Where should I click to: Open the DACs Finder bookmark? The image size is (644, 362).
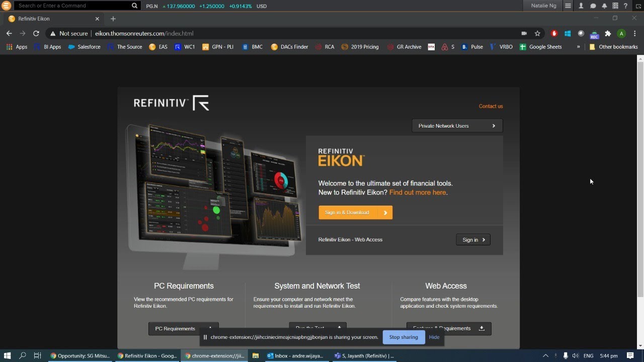click(x=289, y=47)
